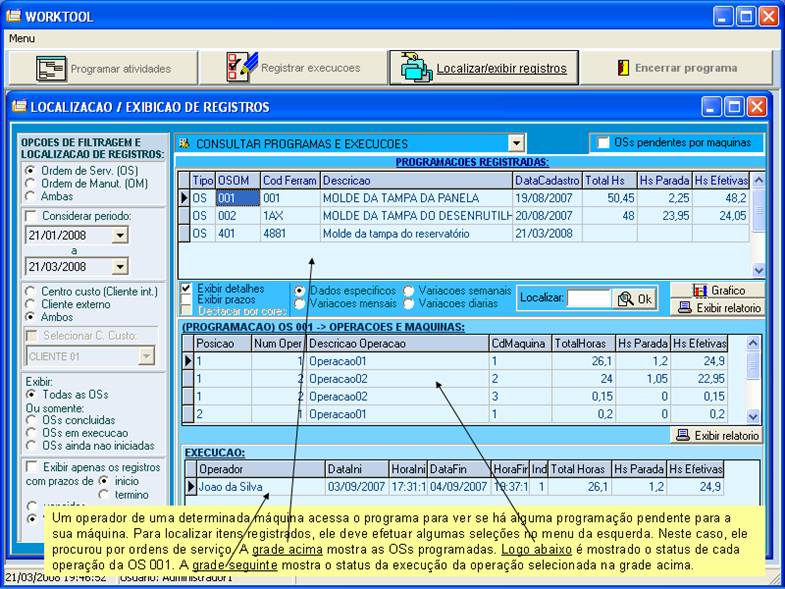Click the LOCALIZACAO window title icon
Screen dimensions: 785x589
click(19, 107)
